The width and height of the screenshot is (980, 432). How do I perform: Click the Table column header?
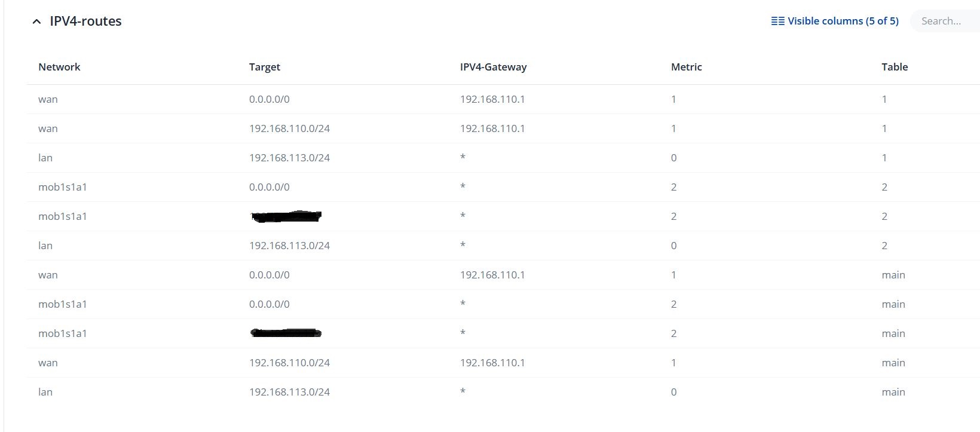895,67
